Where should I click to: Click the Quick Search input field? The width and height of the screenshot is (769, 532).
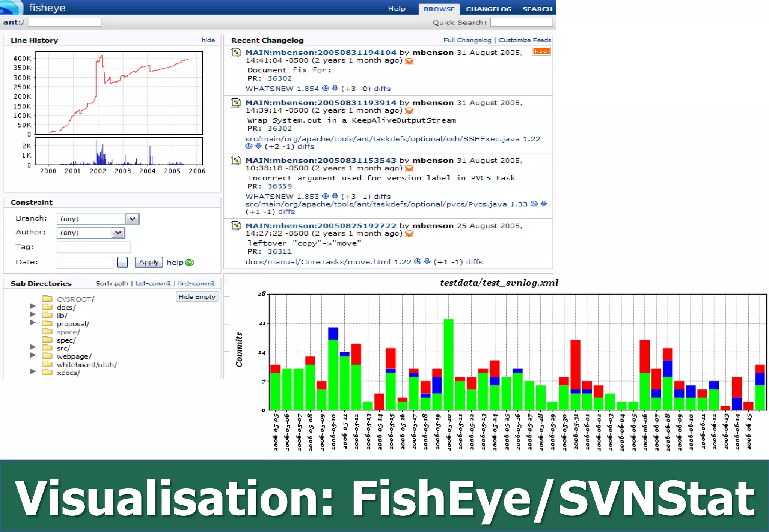pyautogui.click(x=521, y=23)
